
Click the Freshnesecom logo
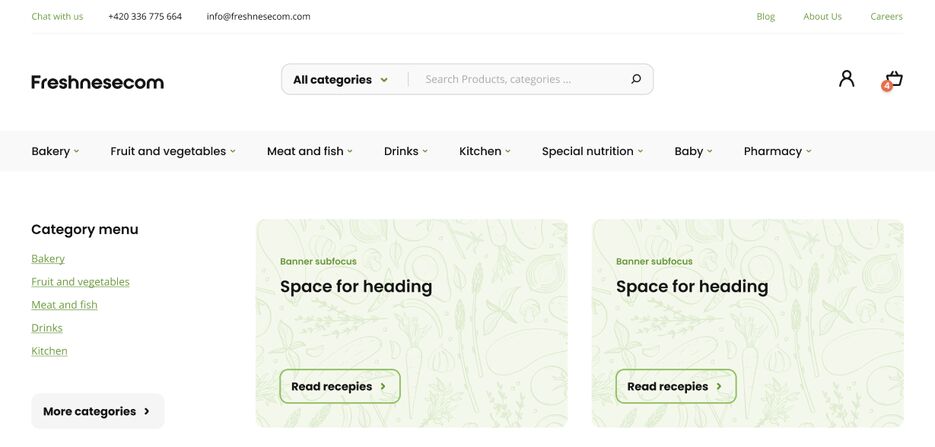click(x=97, y=82)
